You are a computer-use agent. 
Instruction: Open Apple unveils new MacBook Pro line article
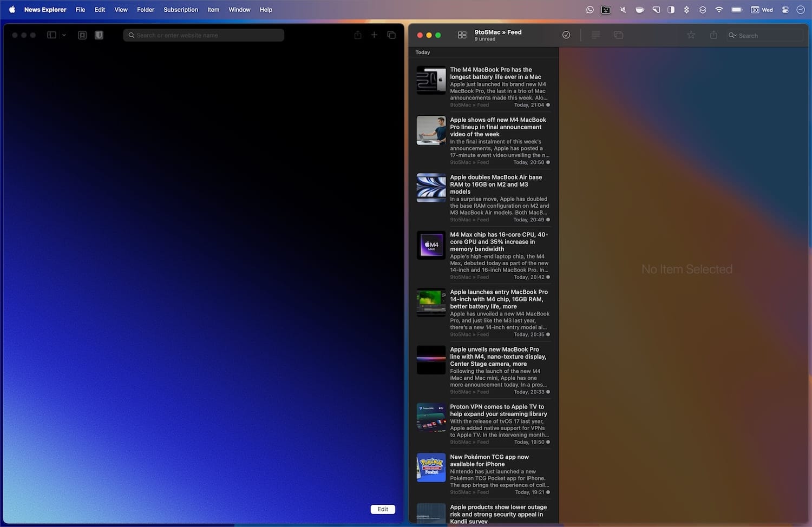point(483,370)
